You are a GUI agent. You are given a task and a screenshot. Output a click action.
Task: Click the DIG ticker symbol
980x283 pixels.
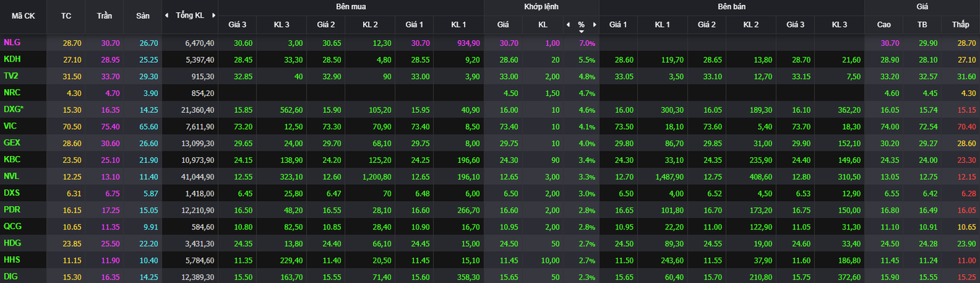click(x=11, y=277)
